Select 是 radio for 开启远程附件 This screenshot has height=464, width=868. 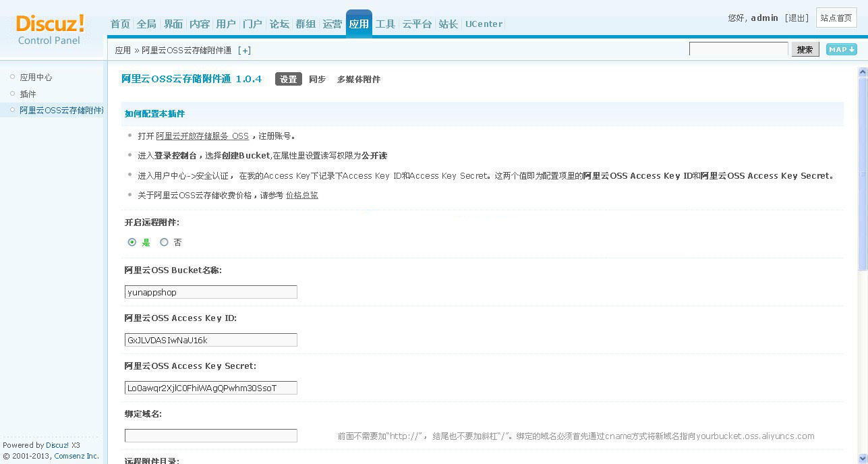point(132,242)
